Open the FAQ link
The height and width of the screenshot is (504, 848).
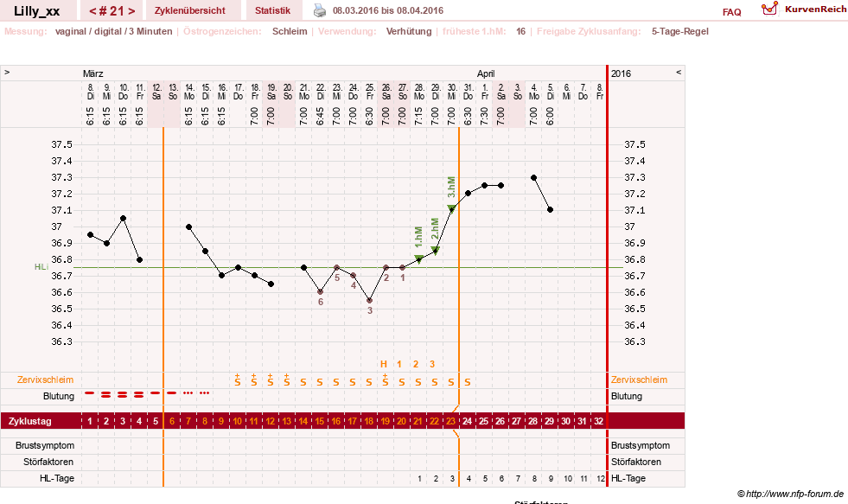pos(731,12)
